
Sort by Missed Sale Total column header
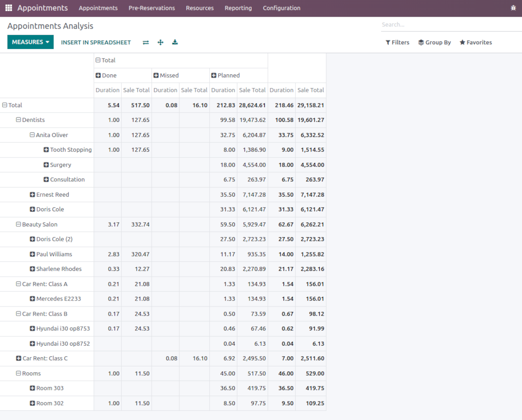(194, 90)
